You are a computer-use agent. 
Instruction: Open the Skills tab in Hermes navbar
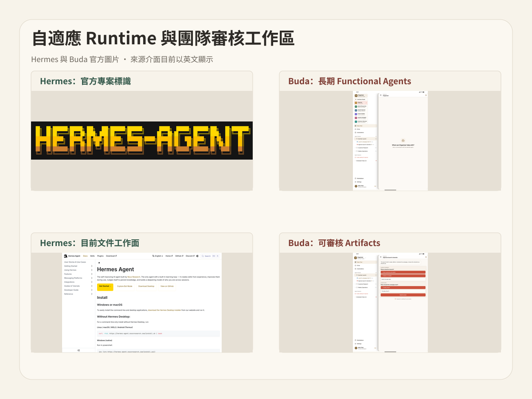click(92, 256)
